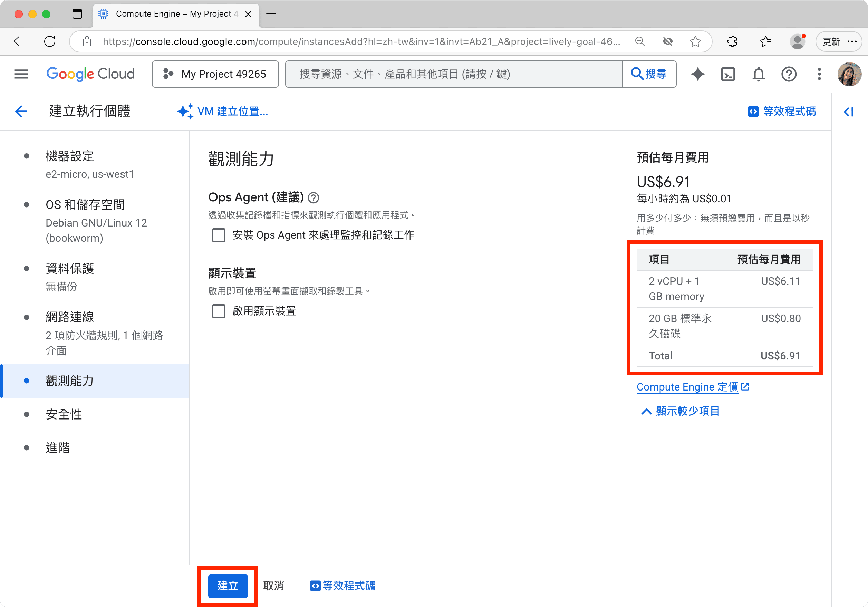Viewport: 868px width, 607px height.
Task: Click the zoom magnifier icon in address bar
Action: pos(640,41)
